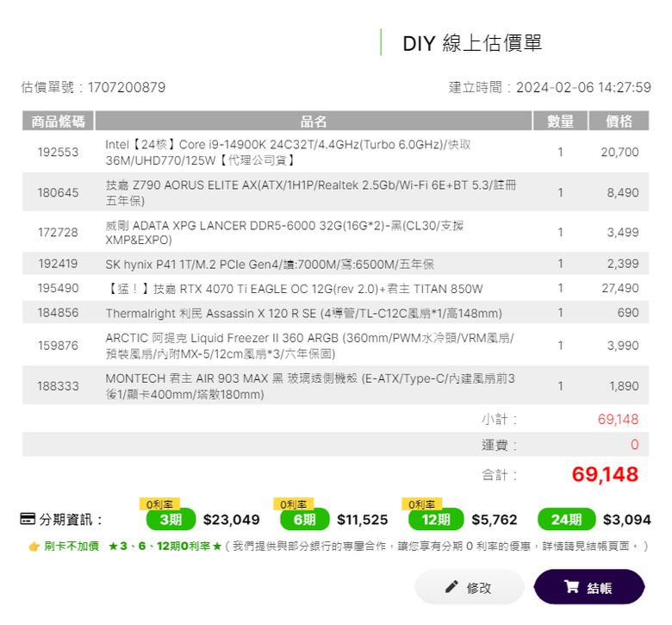Click the $11,525 installment amount
The image size is (672, 625).
362,520
